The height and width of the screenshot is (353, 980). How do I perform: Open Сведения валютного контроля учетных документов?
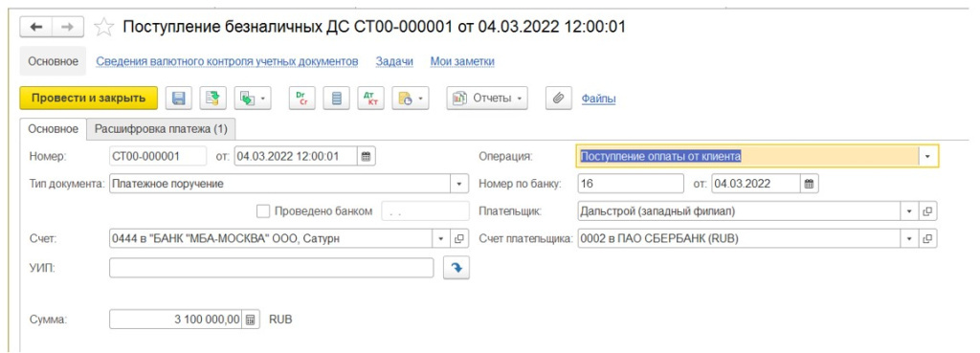pos(227,61)
